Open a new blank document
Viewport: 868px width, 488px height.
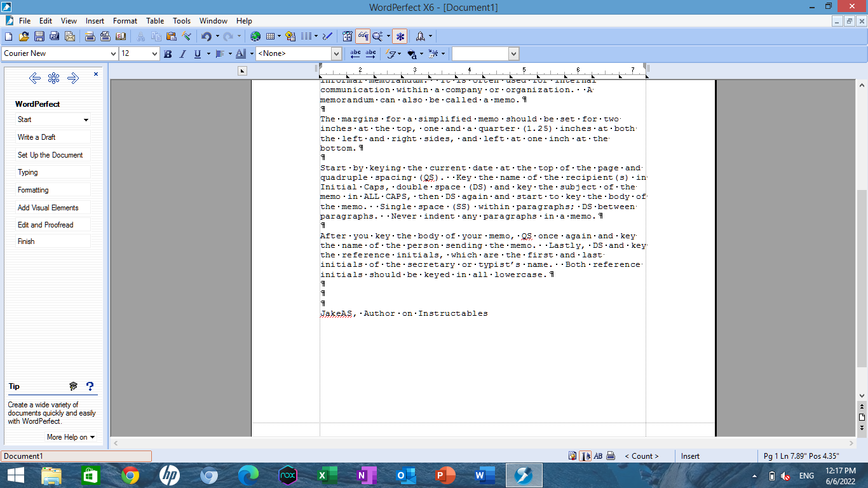(x=8, y=36)
